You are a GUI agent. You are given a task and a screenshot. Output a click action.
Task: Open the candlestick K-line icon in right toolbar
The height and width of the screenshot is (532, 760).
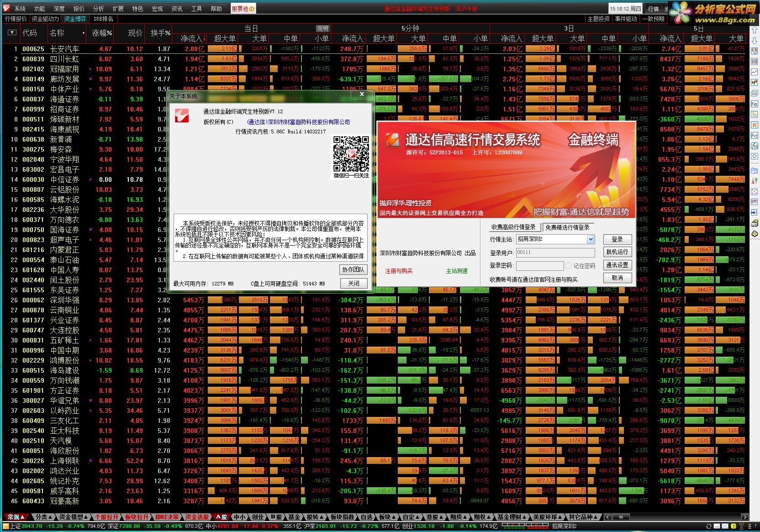(x=754, y=84)
